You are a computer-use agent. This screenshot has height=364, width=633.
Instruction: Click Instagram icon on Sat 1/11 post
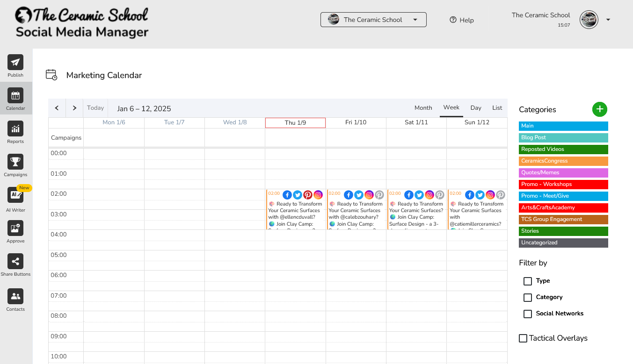pyautogui.click(x=429, y=195)
